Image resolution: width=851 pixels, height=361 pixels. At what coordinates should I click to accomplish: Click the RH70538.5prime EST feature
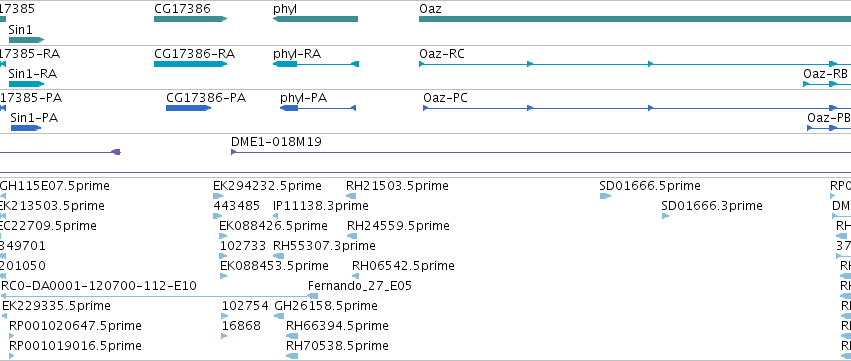[292, 356]
